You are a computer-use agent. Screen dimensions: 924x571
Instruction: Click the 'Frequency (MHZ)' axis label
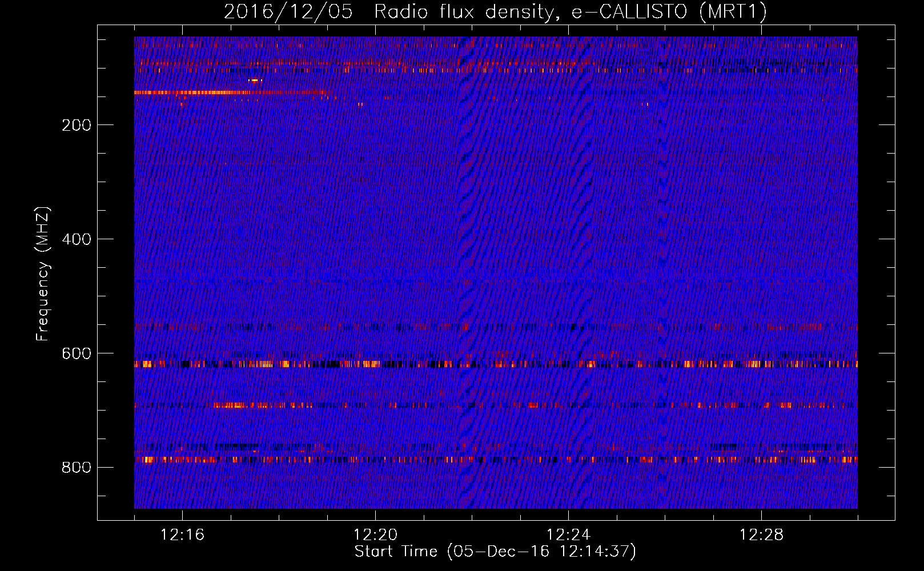43,274
